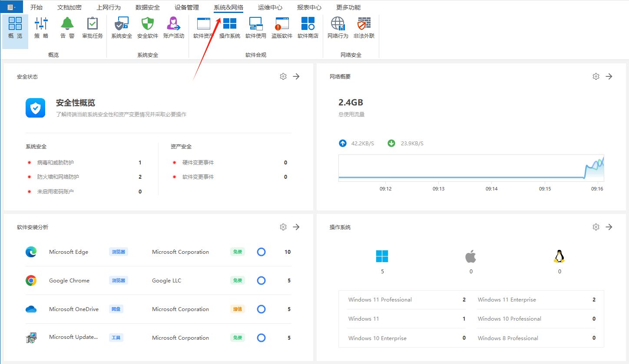Click the 操作系统 panel settings gear

(596, 227)
